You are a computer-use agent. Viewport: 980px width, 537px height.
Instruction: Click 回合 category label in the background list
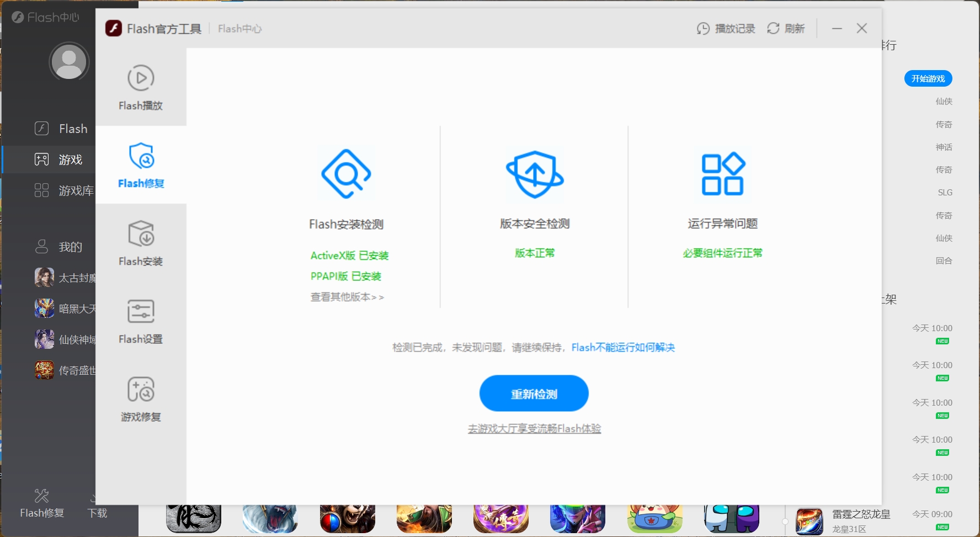[x=944, y=260]
